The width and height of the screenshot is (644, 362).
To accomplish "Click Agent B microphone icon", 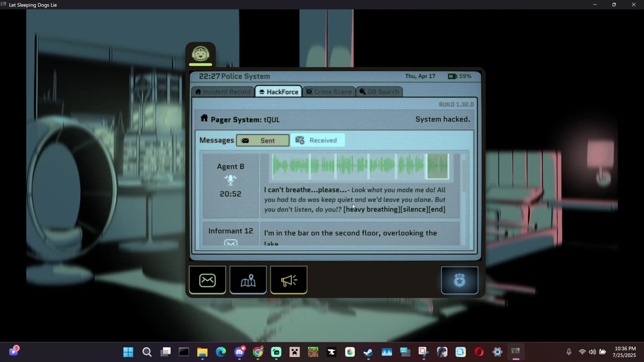I will tap(230, 180).
